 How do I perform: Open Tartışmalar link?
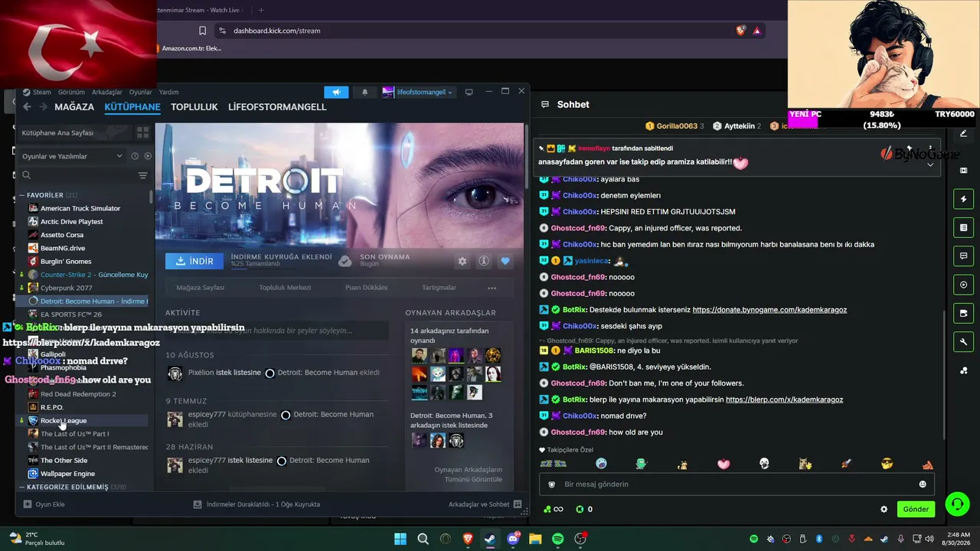click(439, 288)
